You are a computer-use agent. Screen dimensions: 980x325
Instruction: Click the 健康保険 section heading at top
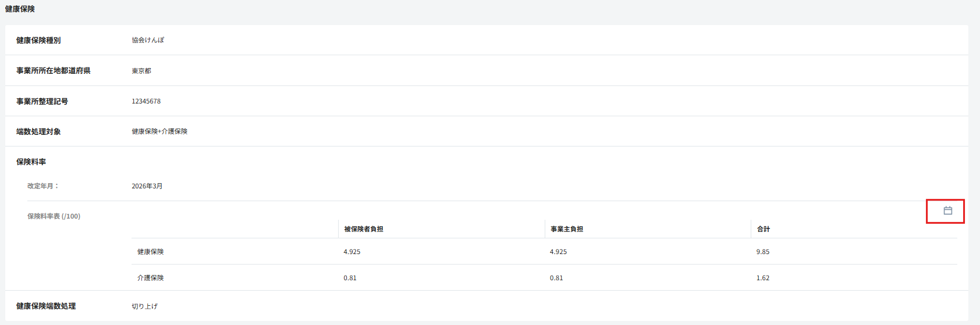20,9
